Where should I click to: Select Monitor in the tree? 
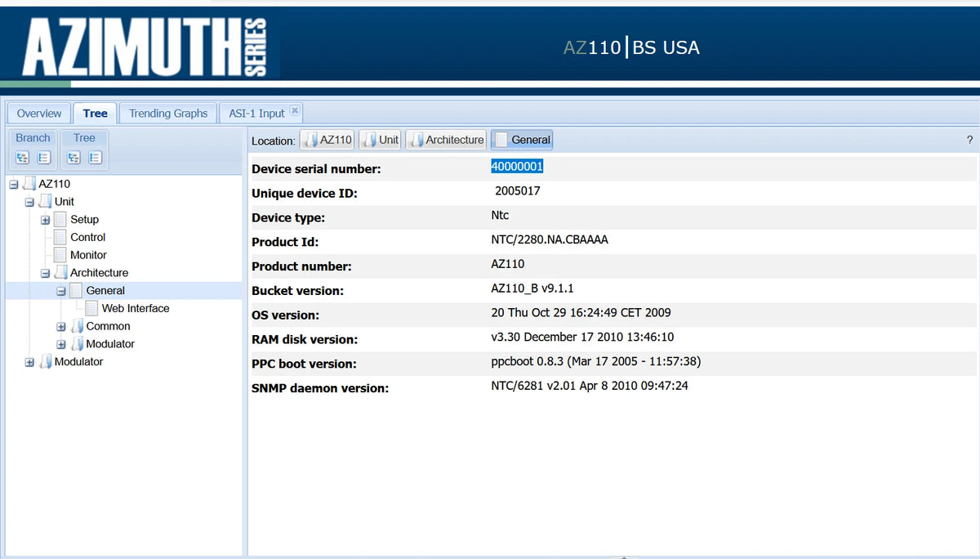[88, 255]
